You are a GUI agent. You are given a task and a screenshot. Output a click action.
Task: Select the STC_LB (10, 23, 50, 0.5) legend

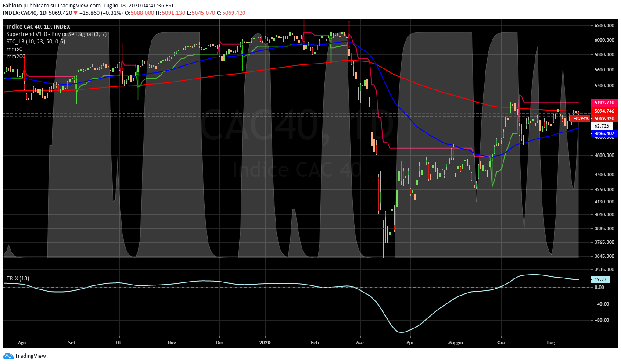[x=36, y=42]
